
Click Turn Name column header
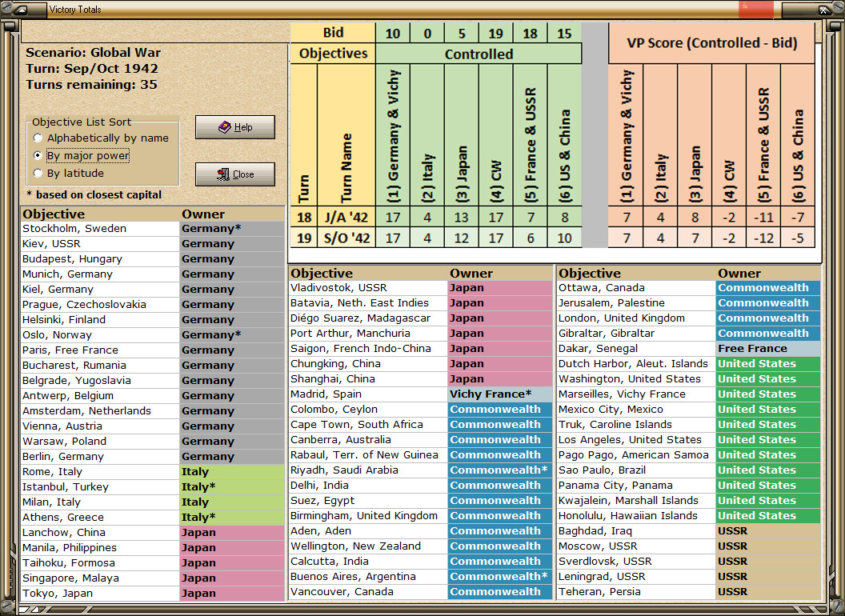(346, 134)
